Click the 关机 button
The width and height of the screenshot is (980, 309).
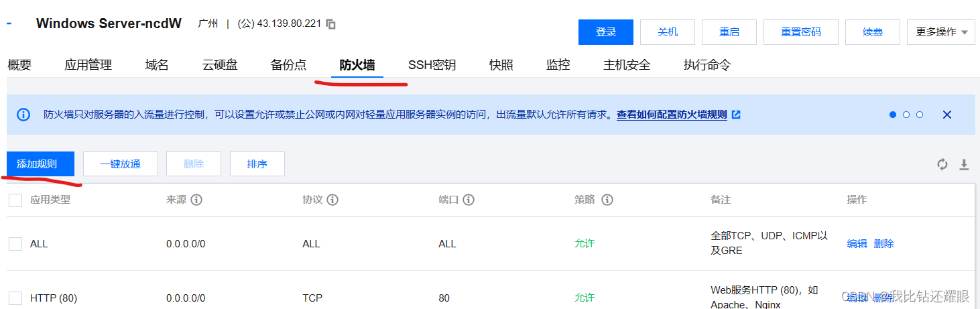click(x=668, y=32)
